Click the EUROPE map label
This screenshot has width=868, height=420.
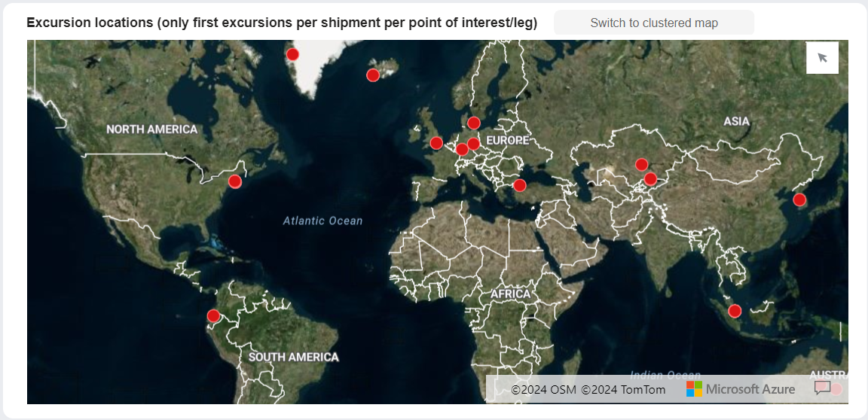[508, 140]
